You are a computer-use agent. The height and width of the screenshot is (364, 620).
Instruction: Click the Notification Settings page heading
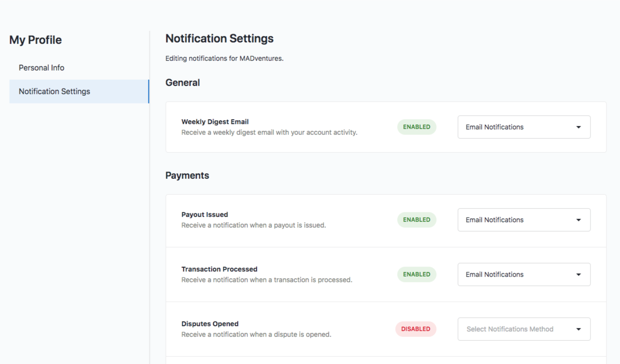pyautogui.click(x=219, y=39)
